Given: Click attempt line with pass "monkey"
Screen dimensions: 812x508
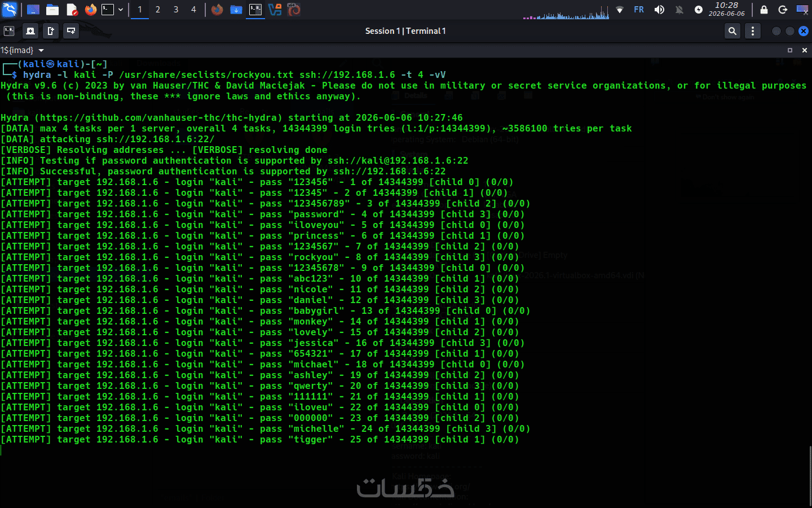Looking at the screenshot, I should pos(260,322).
